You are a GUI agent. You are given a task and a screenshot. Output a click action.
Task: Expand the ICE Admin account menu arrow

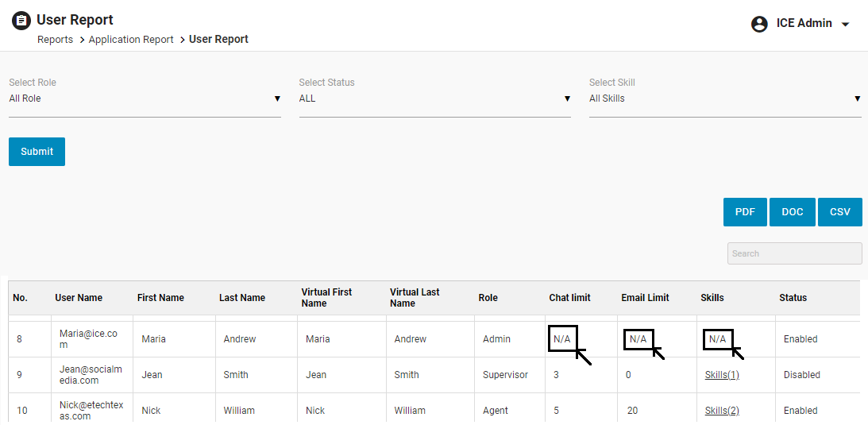(845, 25)
